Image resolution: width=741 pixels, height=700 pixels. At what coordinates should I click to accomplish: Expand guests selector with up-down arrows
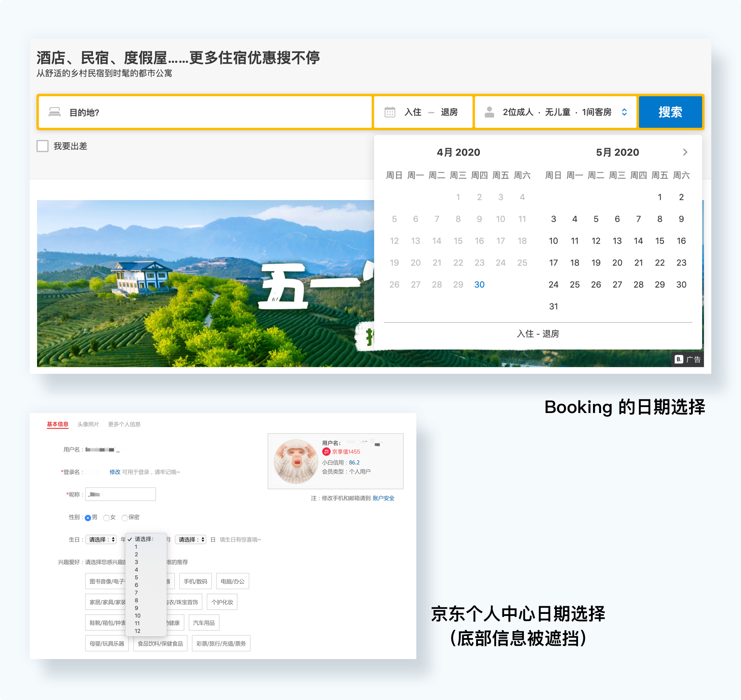tap(624, 112)
